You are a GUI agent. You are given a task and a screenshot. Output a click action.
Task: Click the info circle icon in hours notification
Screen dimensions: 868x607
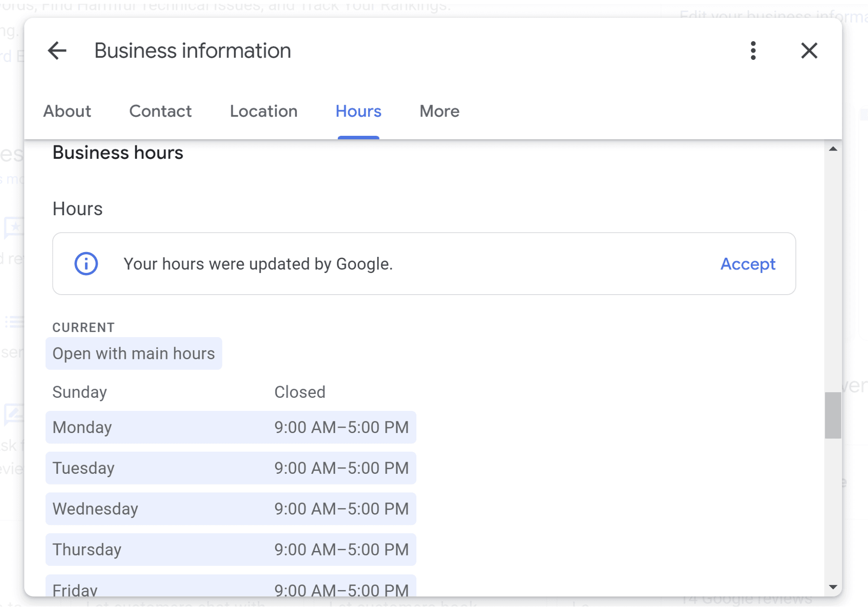coord(86,264)
